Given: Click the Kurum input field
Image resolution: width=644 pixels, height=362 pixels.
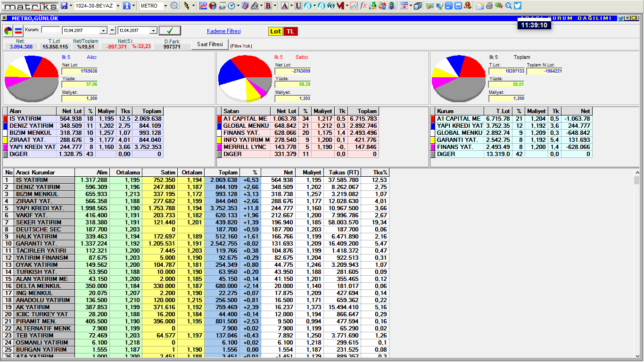Looking at the screenshot, I should [x=51, y=30].
